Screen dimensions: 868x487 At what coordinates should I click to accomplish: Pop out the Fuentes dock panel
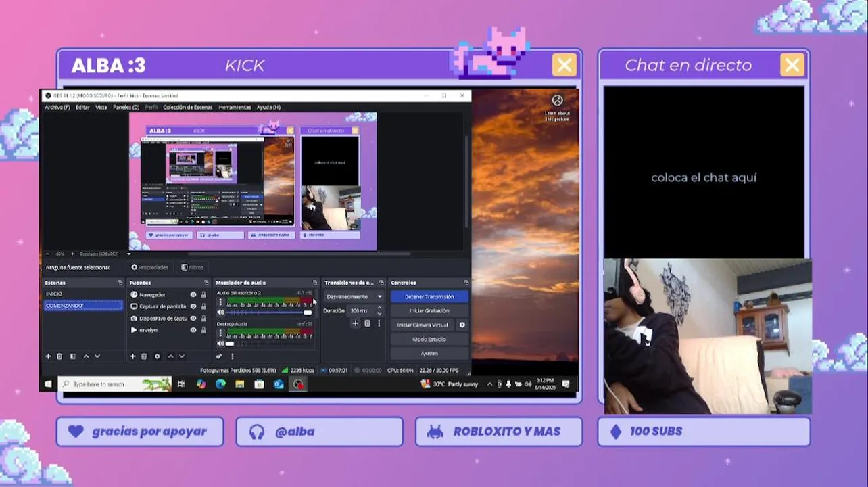tap(206, 283)
